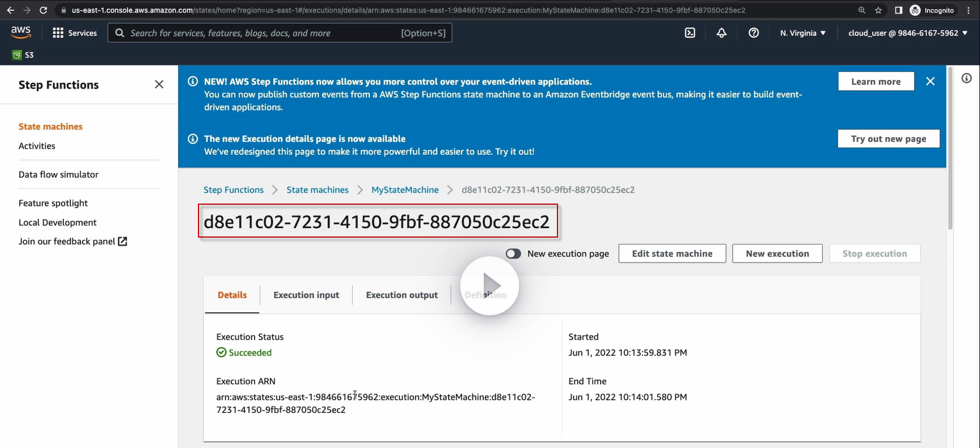The height and width of the screenshot is (448, 980).
Task: Dismiss the blue announcement banner
Action: coord(930,81)
